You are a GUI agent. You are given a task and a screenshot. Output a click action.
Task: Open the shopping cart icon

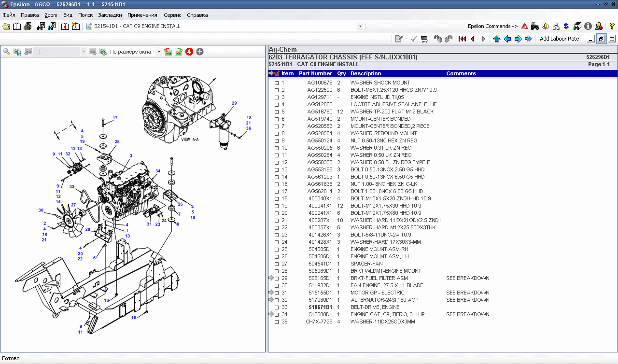(424, 39)
